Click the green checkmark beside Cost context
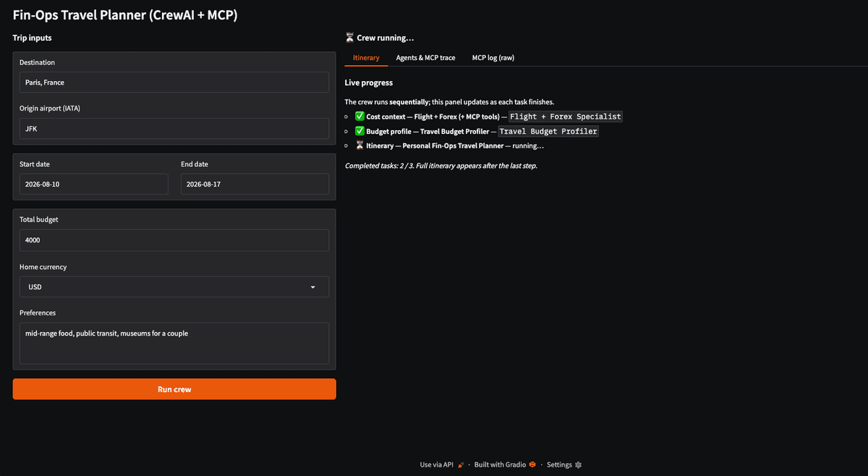The height and width of the screenshot is (476, 868). 359,116
